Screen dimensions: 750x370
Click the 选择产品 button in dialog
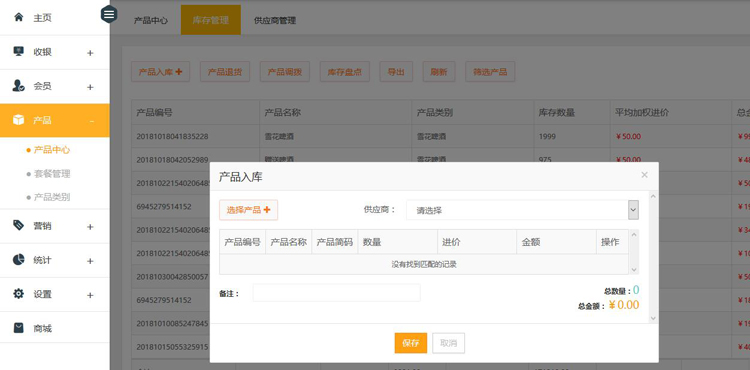[x=249, y=210]
